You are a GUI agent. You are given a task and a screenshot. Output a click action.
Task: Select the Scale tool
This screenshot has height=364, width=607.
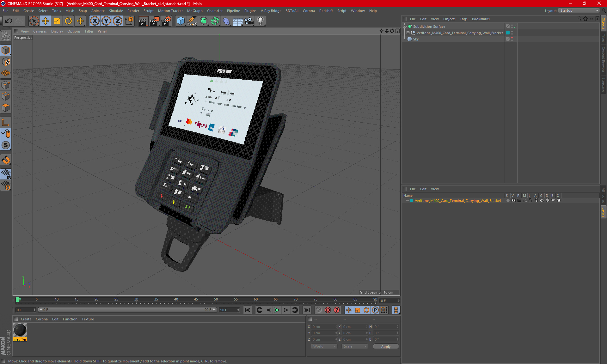coord(57,21)
